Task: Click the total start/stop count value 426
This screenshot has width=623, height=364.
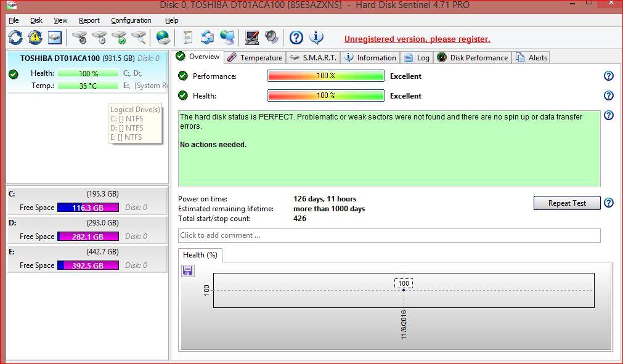Action: 299,218
